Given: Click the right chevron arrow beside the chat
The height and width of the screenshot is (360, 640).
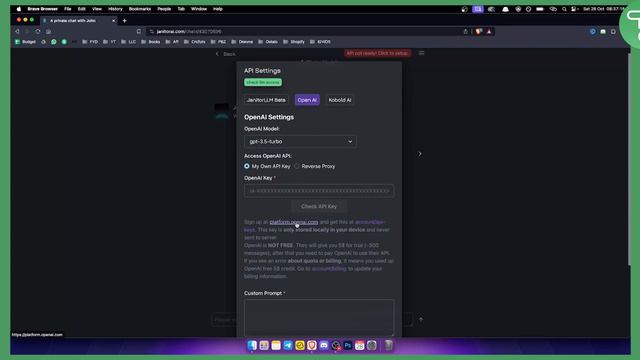Looking at the screenshot, I should [420, 154].
